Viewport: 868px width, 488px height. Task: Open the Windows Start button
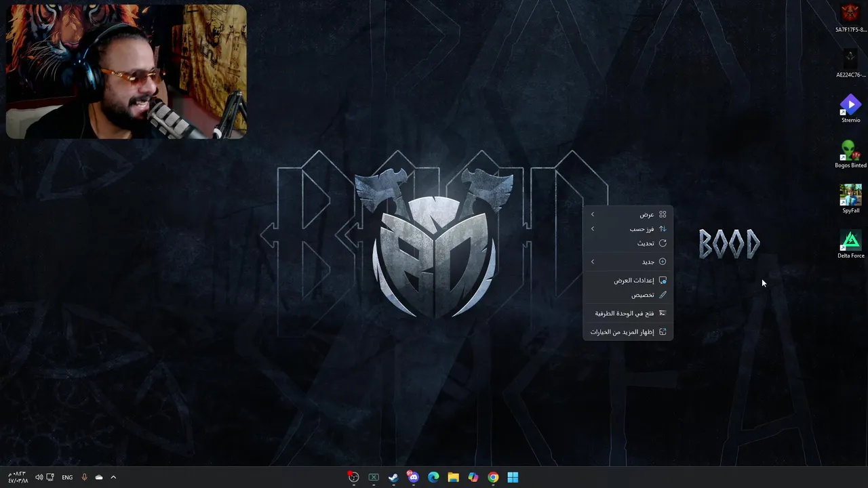(x=513, y=477)
